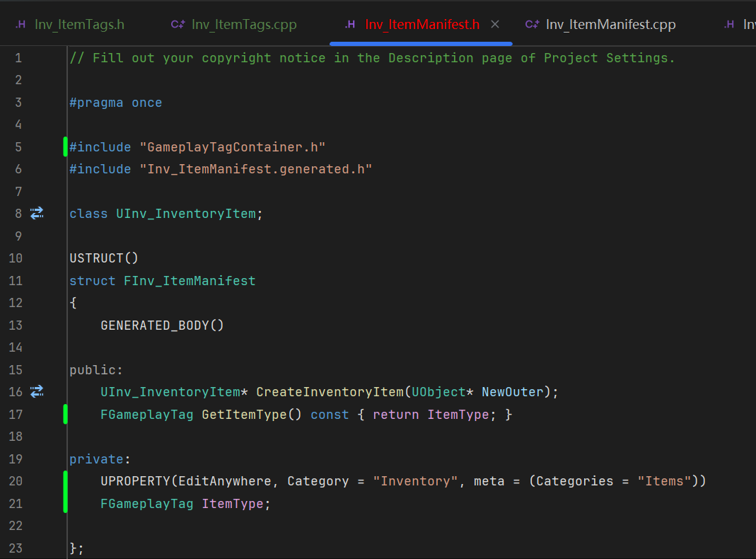Click the USTRUCT() macro
This screenshot has width=756, height=559.
(104, 258)
